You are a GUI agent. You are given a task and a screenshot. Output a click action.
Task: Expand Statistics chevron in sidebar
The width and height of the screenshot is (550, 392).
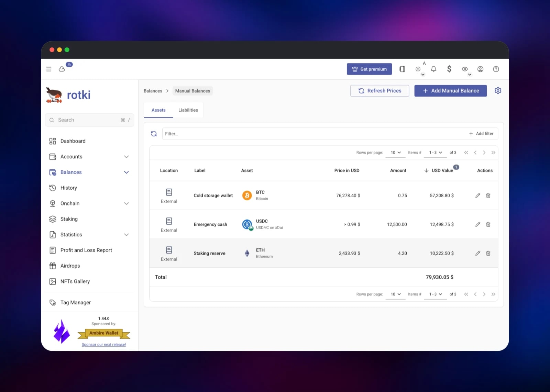point(126,235)
